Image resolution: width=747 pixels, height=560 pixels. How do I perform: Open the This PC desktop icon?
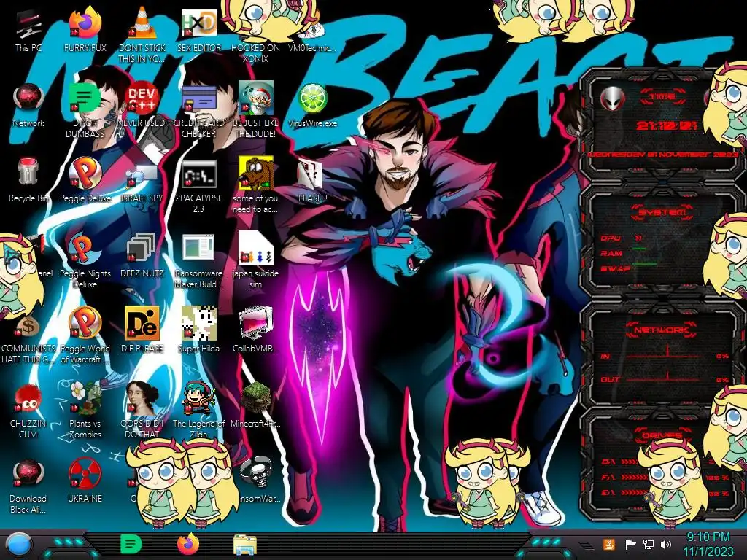coord(28,31)
